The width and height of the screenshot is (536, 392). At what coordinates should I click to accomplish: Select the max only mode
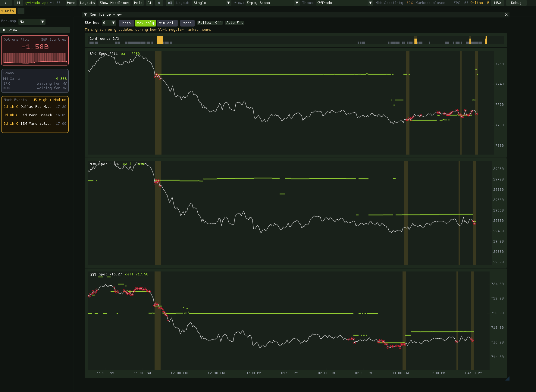click(x=145, y=23)
